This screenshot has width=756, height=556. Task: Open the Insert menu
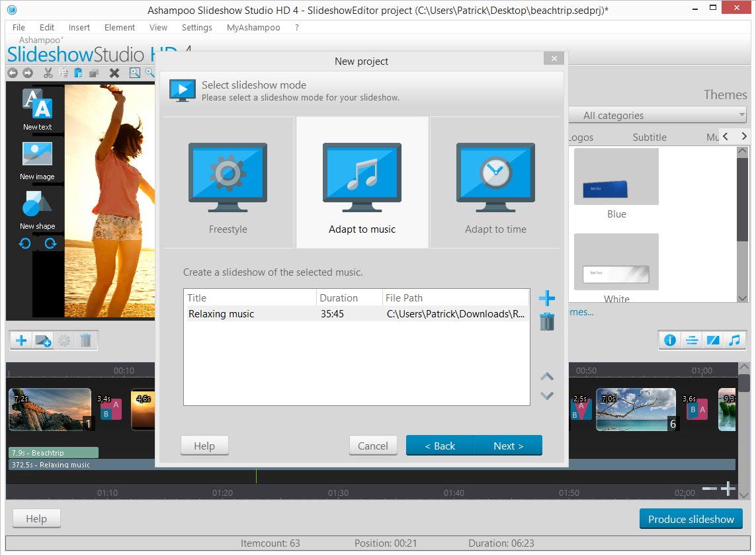coord(79,28)
